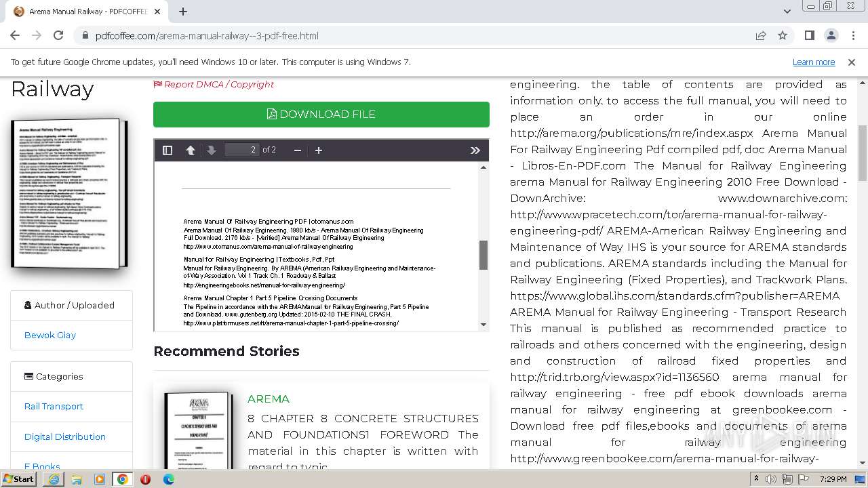Open the media player taskbar icon
Screen dimensions: 868x488
pyautogui.click(x=100, y=479)
